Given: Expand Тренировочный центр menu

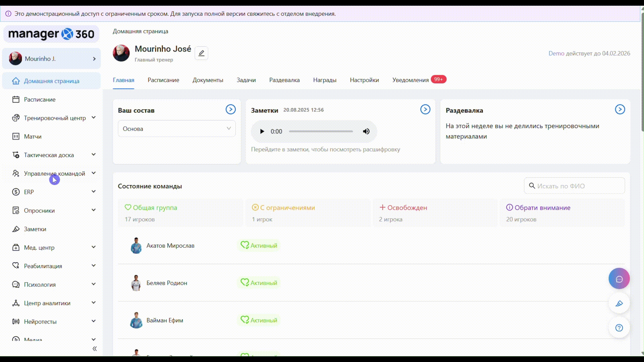Looking at the screenshot, I should pyautogui.click(x=55, y=118).
